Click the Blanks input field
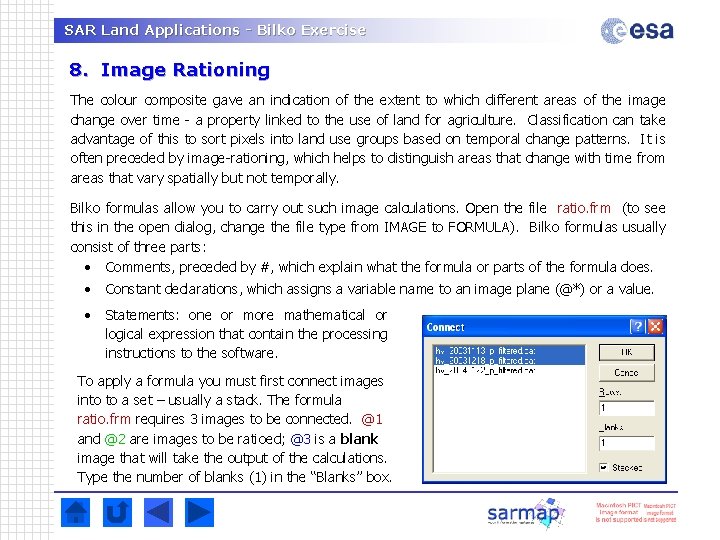 click(x=626, y=443)
